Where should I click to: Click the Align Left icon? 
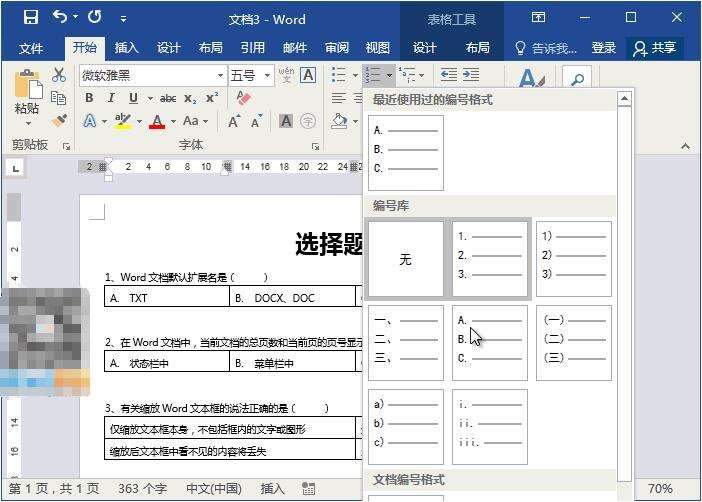(x=339, y=98)
